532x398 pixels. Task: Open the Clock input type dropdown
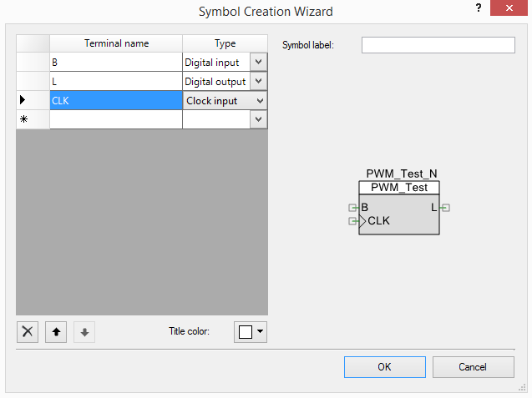pyautogui.click(x=259, y=100)
